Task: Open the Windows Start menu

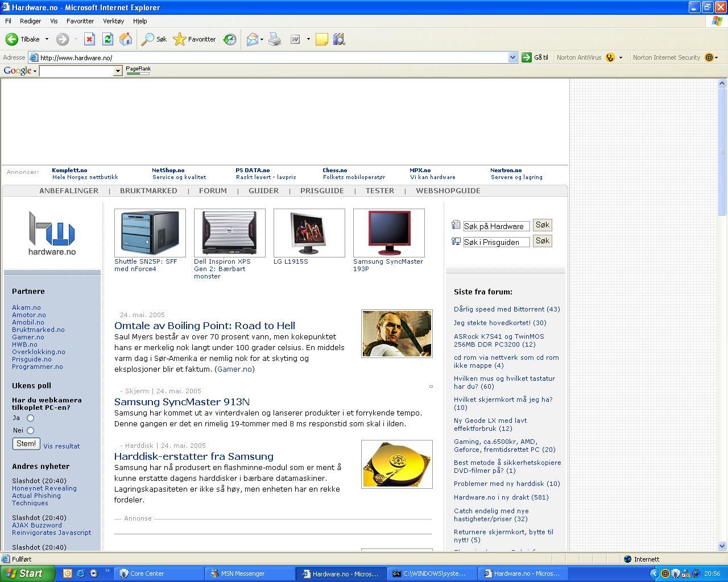Action: coord(28,573)
